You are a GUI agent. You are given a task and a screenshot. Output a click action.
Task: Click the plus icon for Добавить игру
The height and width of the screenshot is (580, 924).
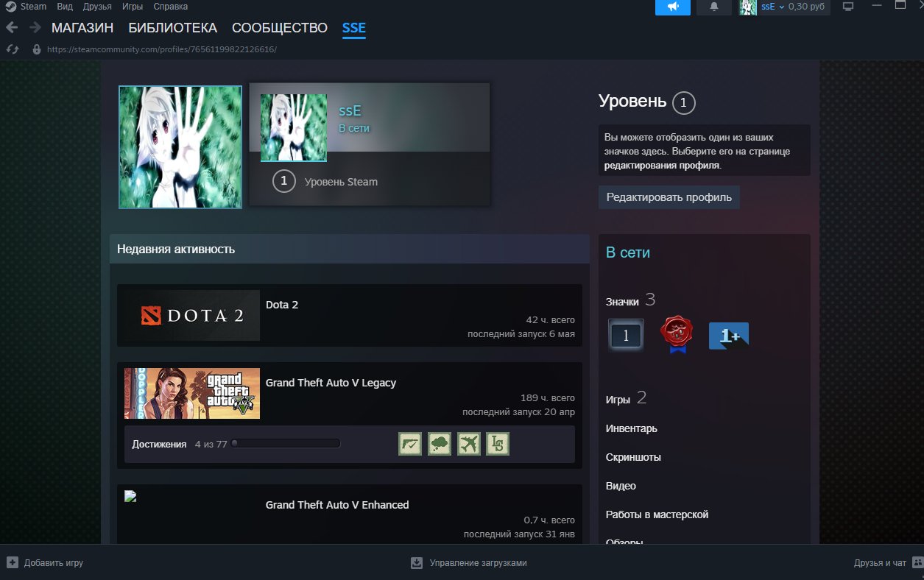pyautogui.click(x=12, y=562)
